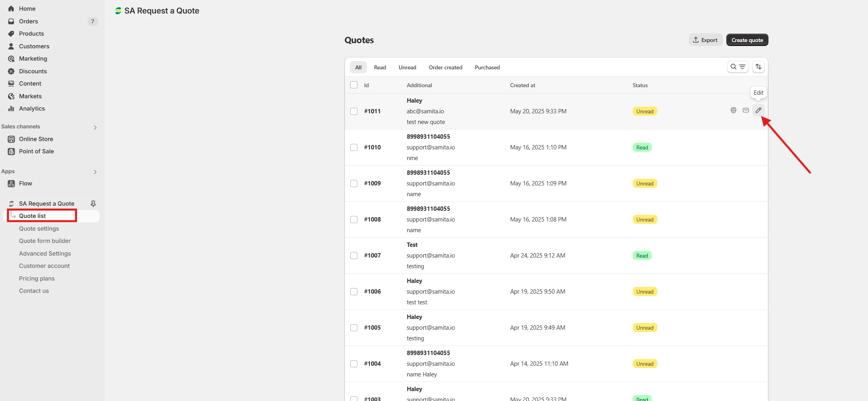The width and height of the screenshot is (868, 401).
Task: Expand the Sales channels section chevron
Action: [x=95, y=127]
